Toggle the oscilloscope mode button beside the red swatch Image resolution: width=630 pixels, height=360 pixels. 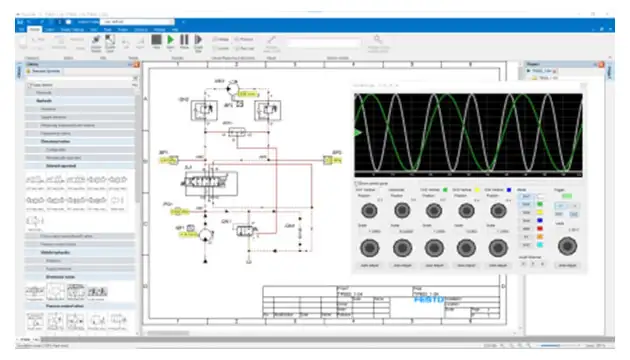(526, 229)
